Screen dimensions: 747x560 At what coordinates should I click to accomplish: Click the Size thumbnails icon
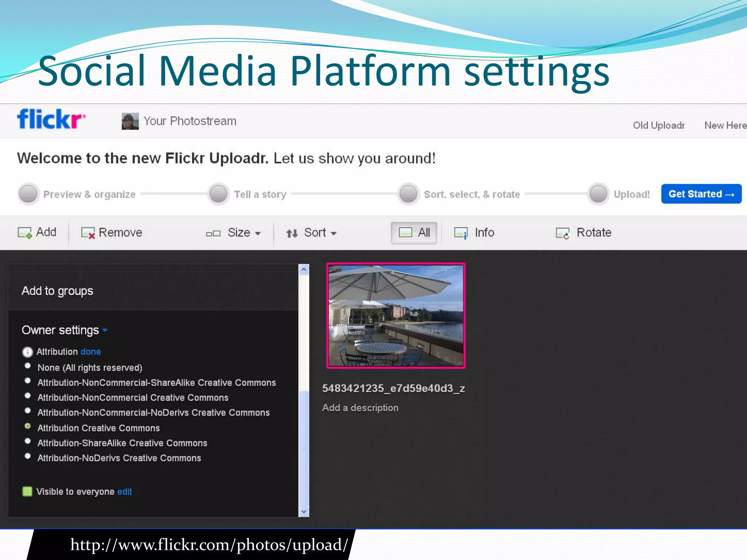213,233
